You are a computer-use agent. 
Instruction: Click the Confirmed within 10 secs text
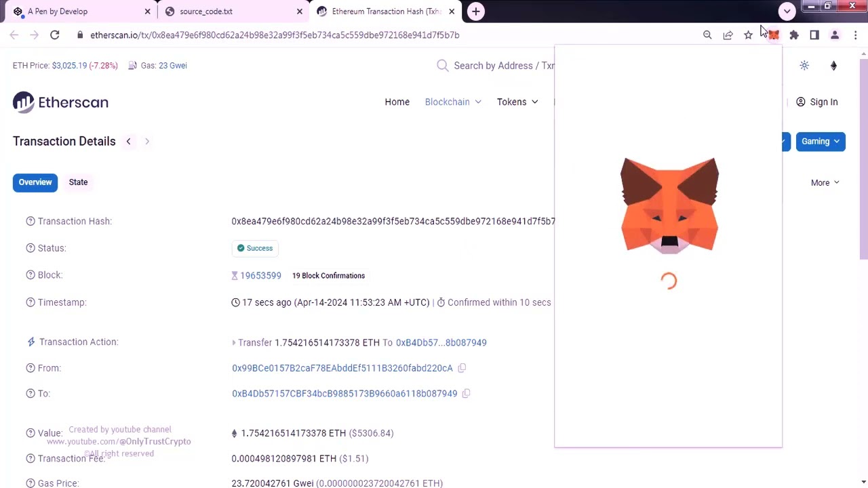click(x=499, y=302)
